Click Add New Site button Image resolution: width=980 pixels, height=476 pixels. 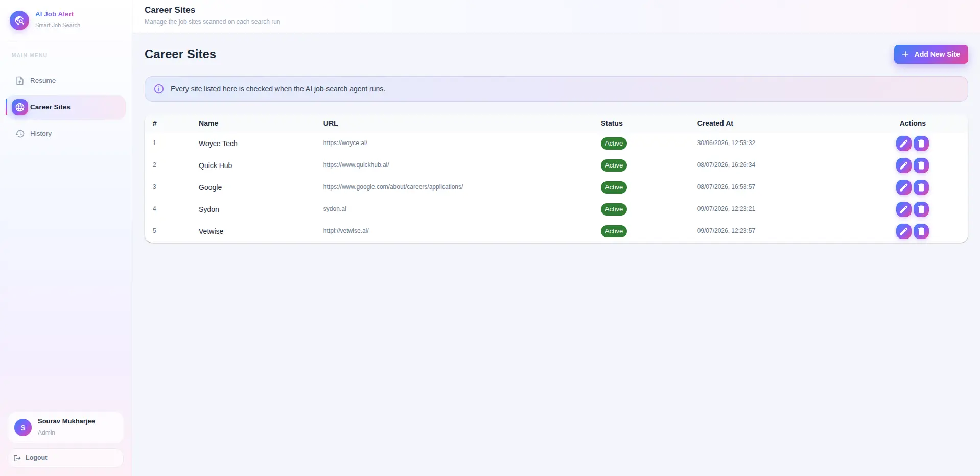pos(930,54)
